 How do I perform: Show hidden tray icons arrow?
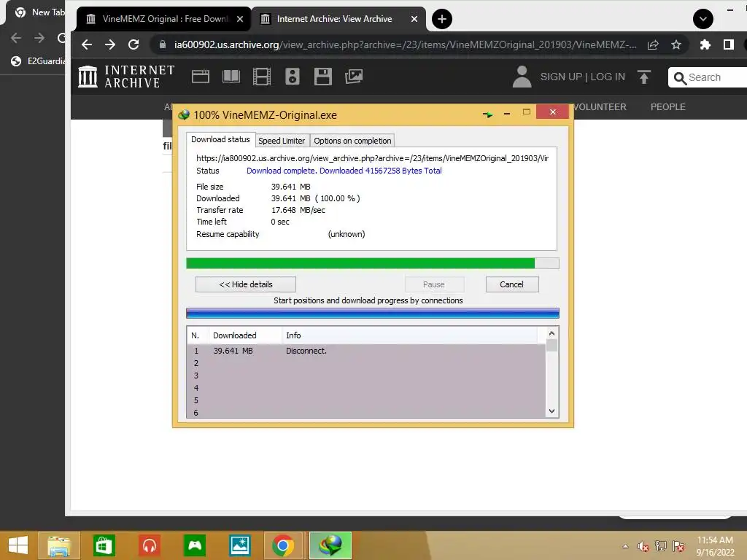[x=625, y=546]
